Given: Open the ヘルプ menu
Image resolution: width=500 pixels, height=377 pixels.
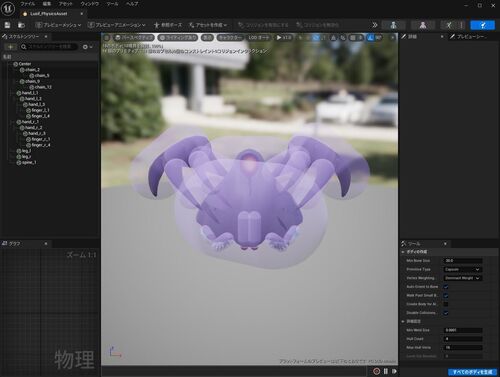Looking at the screenshot, I should (132, 4).
